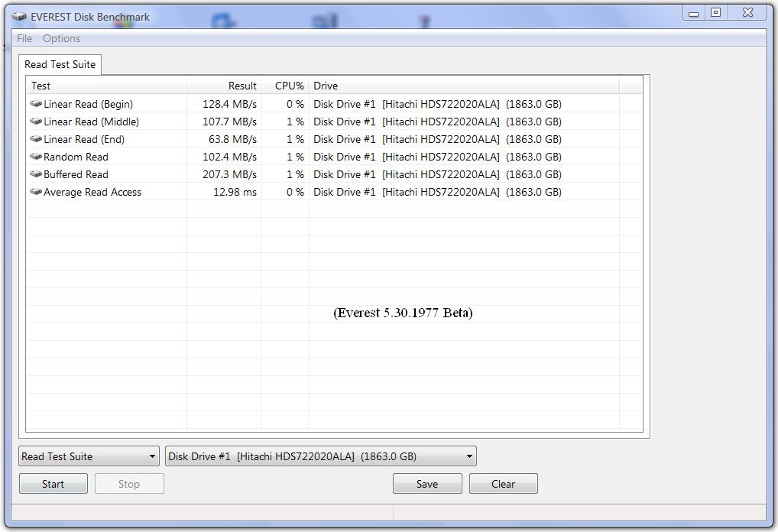Click the EVEREST title bar disk icon

pos(19,17)
